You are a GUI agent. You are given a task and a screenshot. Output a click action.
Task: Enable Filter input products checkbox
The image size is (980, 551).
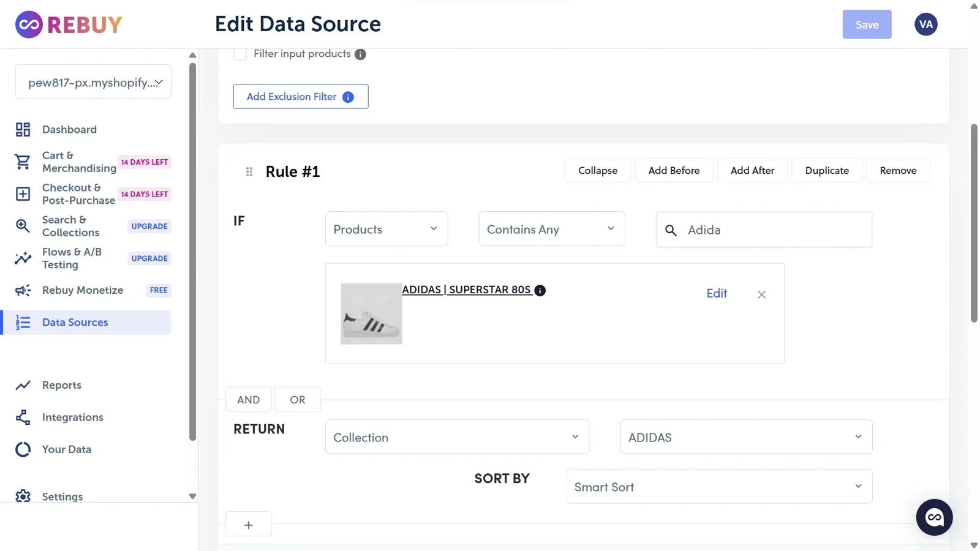point(240,54)
